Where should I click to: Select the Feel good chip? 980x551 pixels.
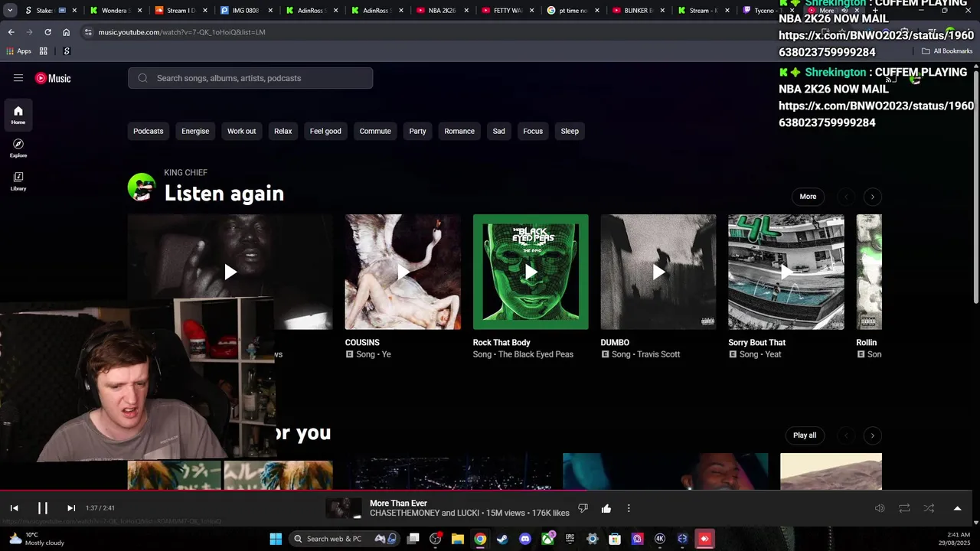click(325, 131)
